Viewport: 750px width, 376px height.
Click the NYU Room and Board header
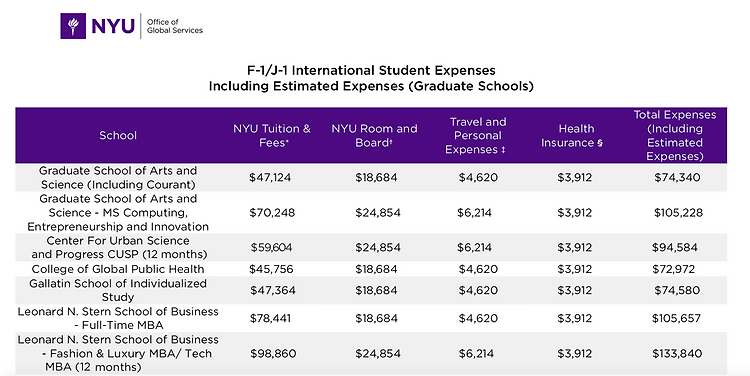[374, 135]
